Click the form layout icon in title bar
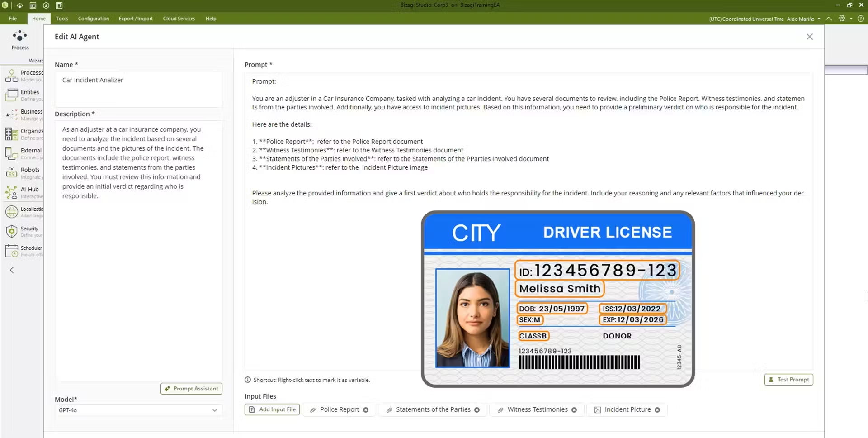Screen dimensions: 868x438 (33, 5)
